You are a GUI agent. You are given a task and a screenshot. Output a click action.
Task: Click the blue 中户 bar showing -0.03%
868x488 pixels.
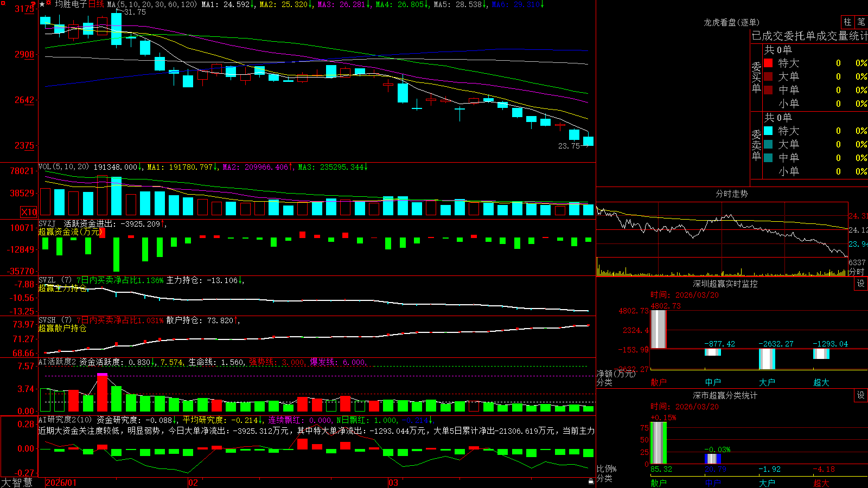point(713,459)
